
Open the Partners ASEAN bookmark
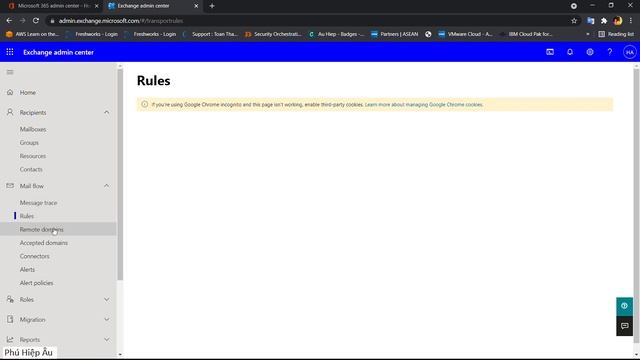[395, 34]
